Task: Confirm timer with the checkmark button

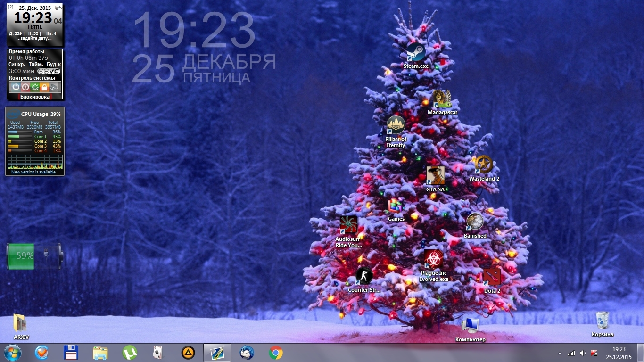Action: click(x=52, y=71)
